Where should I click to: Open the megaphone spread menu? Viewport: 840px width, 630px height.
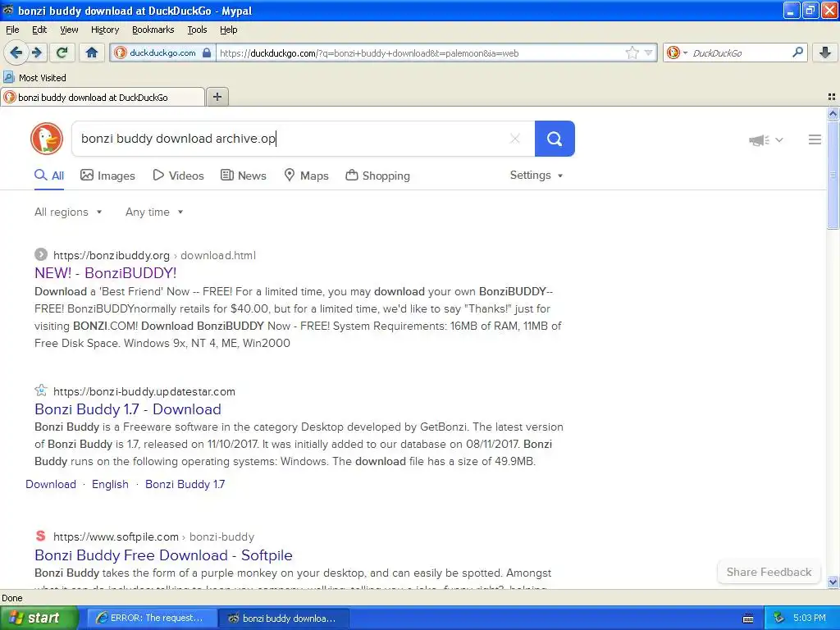click(765, 139)
